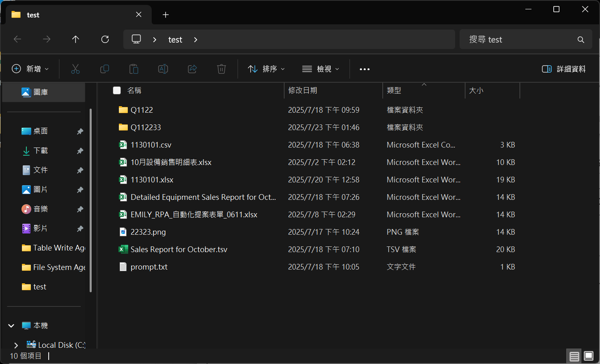
Task: Refresh the current folder view
Action: [x=105, y=39]
